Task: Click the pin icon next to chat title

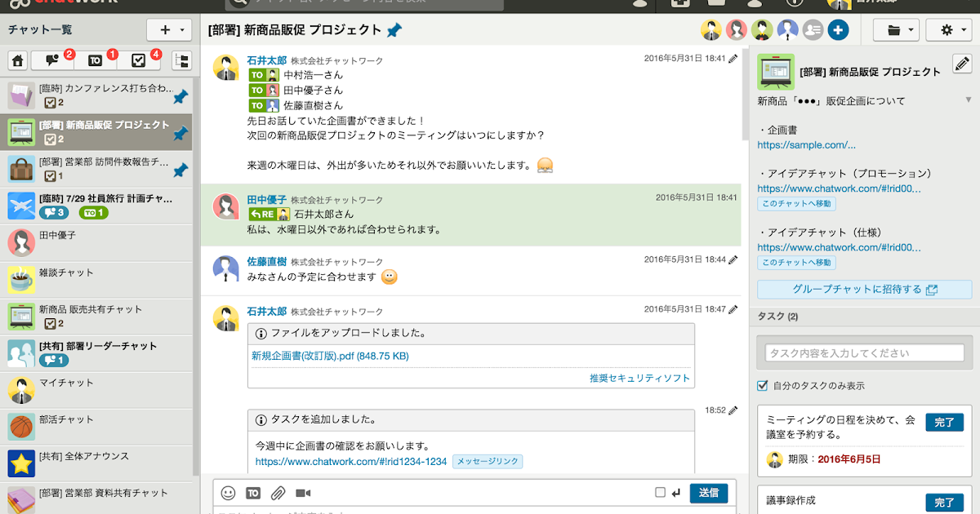Action: tap(394, 30)
